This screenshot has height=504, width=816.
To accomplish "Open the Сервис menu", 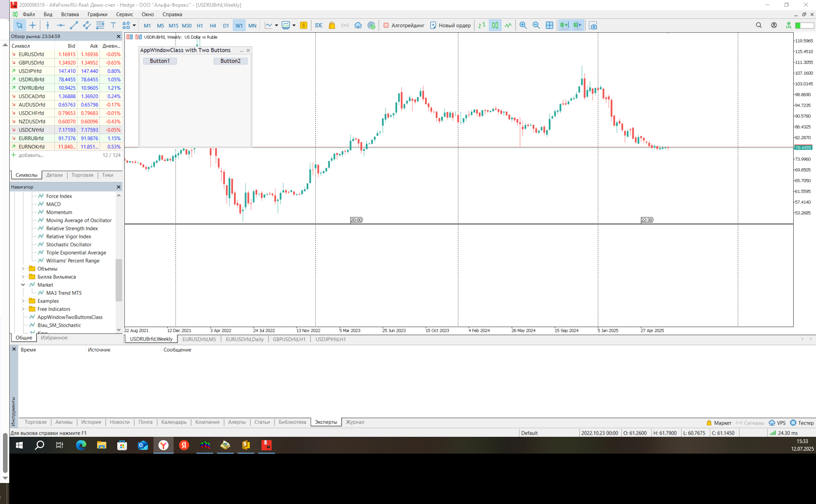I will tap(124, 14).
